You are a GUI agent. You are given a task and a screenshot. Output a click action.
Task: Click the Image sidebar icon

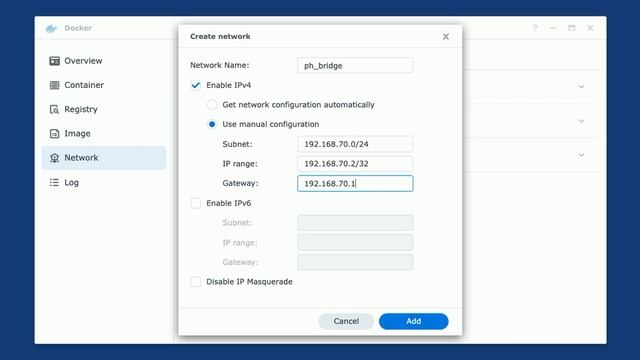point(54,133)
